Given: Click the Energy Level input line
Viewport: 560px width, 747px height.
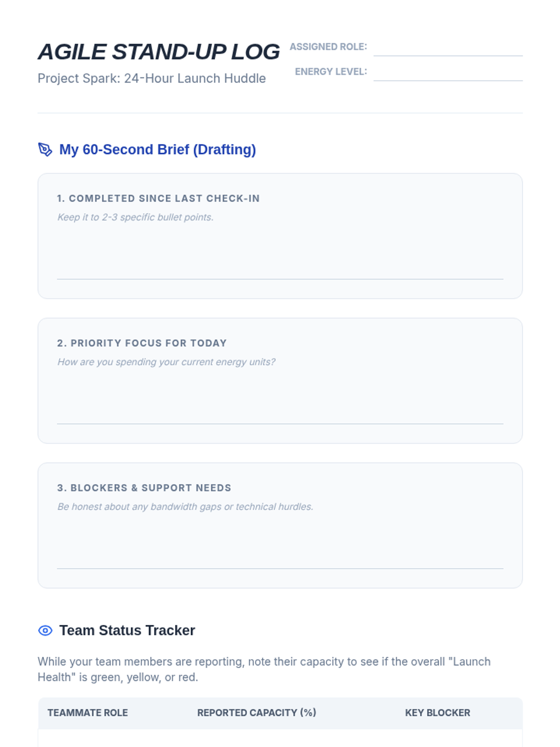Looking at the screenshot, I should click(448, 73).
